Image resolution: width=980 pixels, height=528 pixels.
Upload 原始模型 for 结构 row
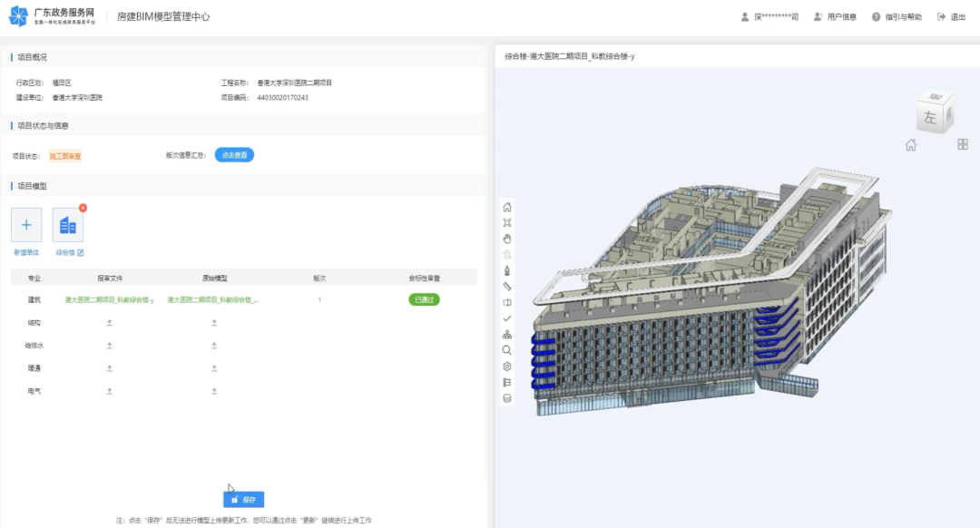tap(214, 323)
